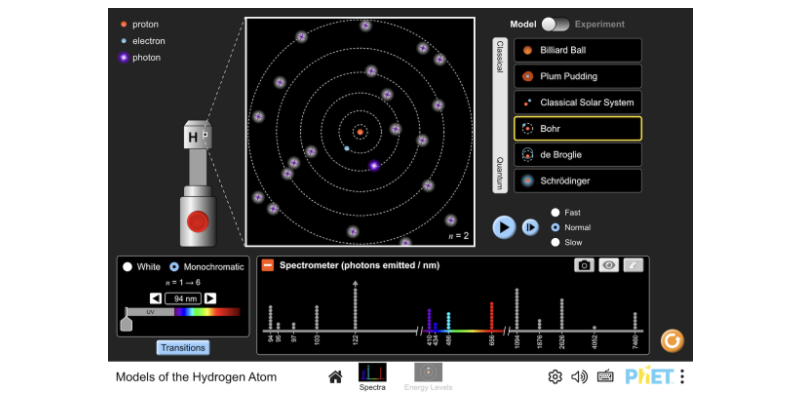This screenshot has height=400, width=800.
Task: Choose the Fast speed option
Action: 556,212
